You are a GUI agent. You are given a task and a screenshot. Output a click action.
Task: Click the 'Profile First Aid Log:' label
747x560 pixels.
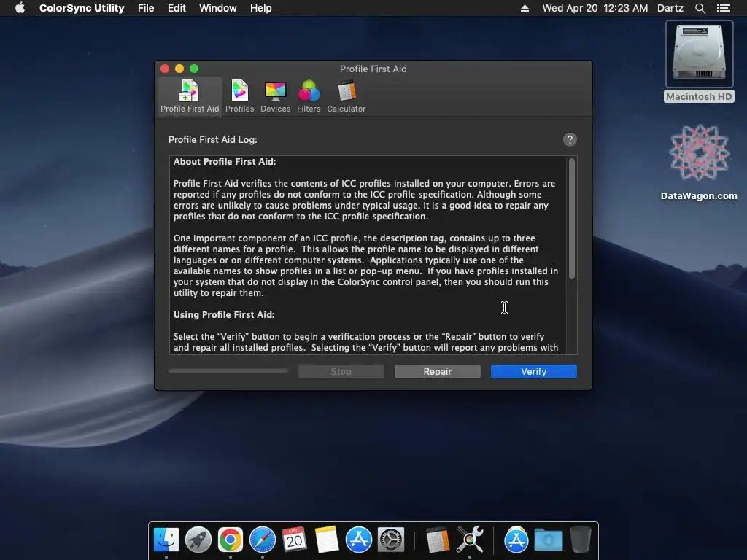pyautogui.click(x=212, y=139)
